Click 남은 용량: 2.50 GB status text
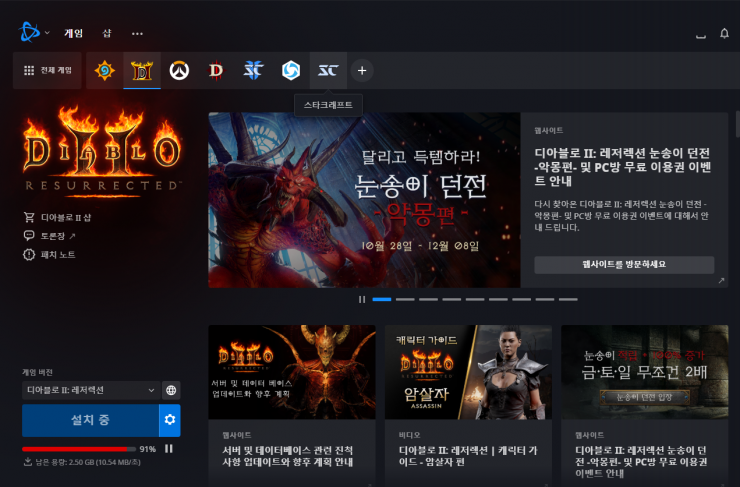Screen dimensions: 740x487 click(88, 462)
